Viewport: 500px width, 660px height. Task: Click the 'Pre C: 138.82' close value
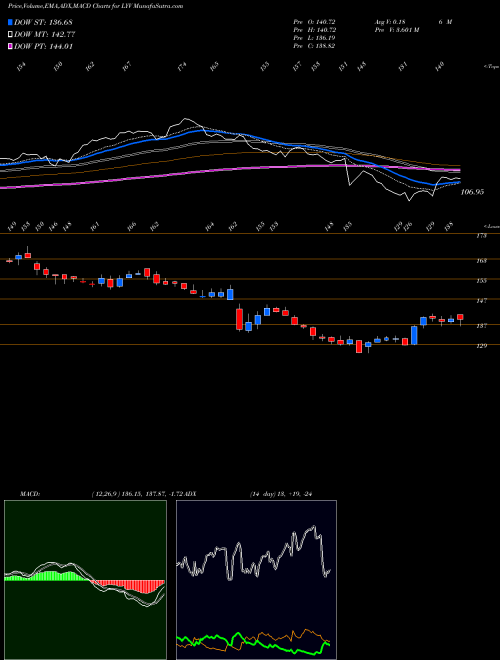click(x=314, y=46)
